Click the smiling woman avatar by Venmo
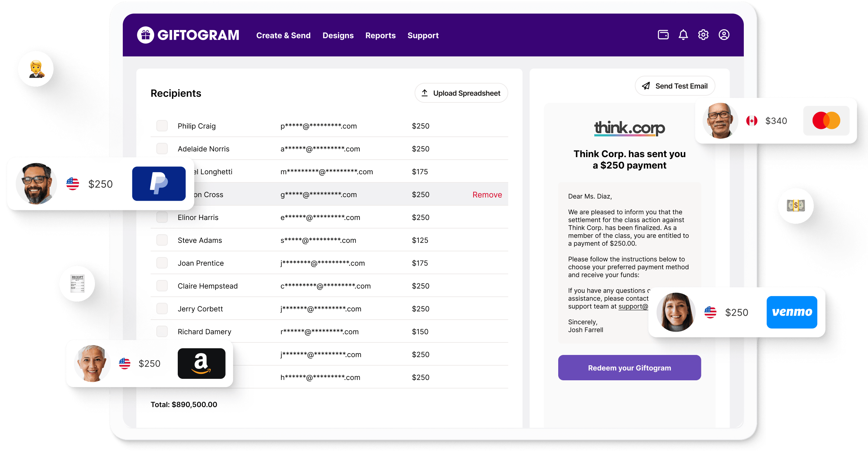 click(676, 312)
